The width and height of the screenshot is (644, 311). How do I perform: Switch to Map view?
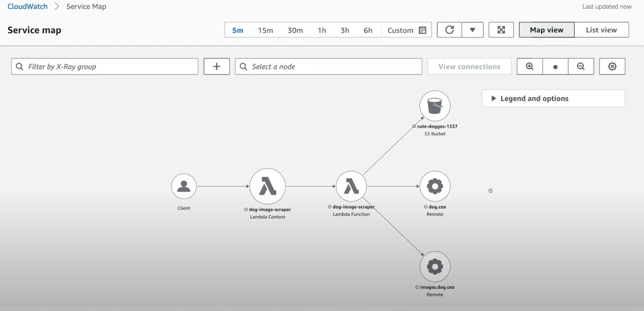coord(546,30)
